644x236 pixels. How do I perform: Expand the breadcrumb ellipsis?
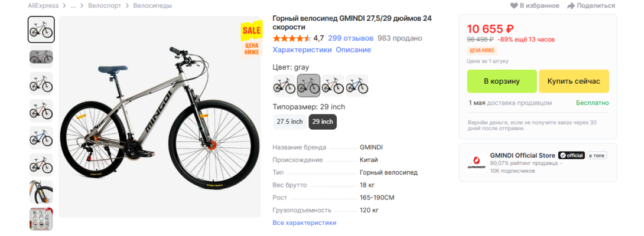click(x=73, y=6)
